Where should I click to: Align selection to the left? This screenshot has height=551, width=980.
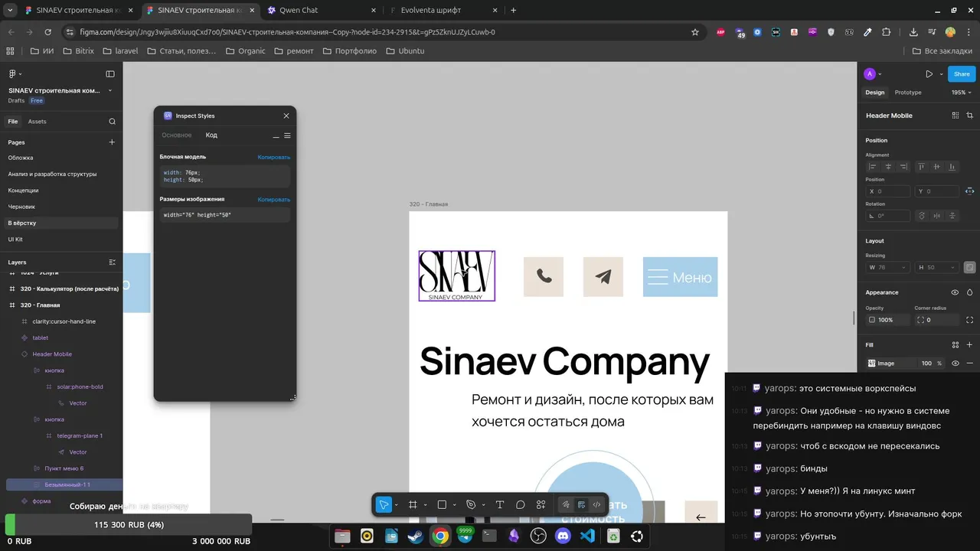pos(872,167)
